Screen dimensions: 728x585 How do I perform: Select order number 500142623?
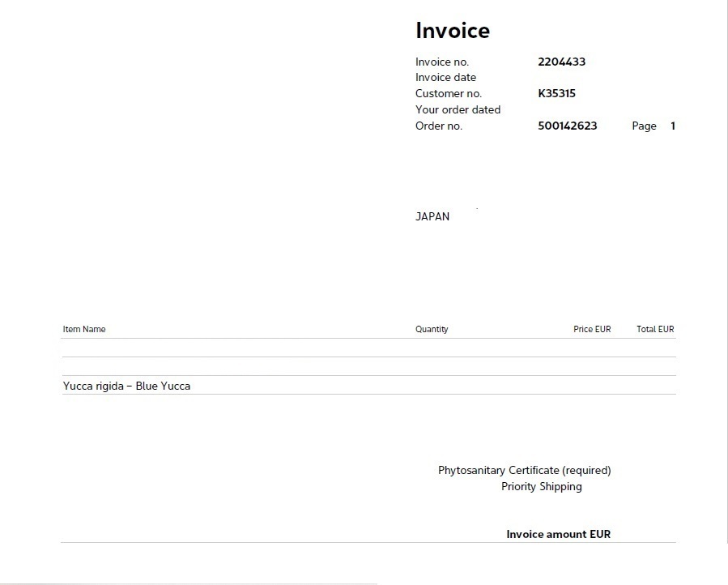click(x=568, y=126)
